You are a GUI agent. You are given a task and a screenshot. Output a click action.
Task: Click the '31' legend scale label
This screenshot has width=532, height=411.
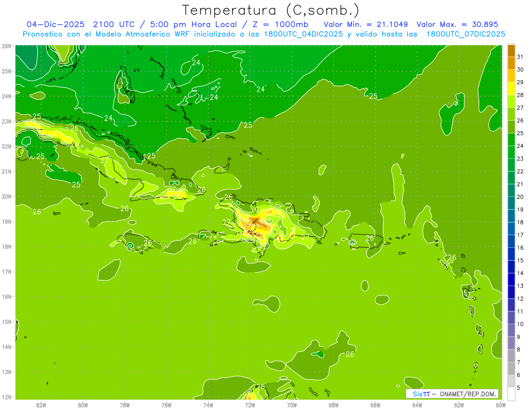(x=520, y=57)
